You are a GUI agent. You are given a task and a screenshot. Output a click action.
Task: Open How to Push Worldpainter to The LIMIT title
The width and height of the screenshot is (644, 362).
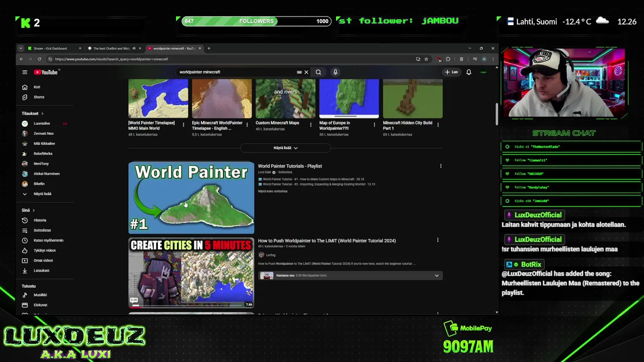pyautogui.click(x=327, y=240)
